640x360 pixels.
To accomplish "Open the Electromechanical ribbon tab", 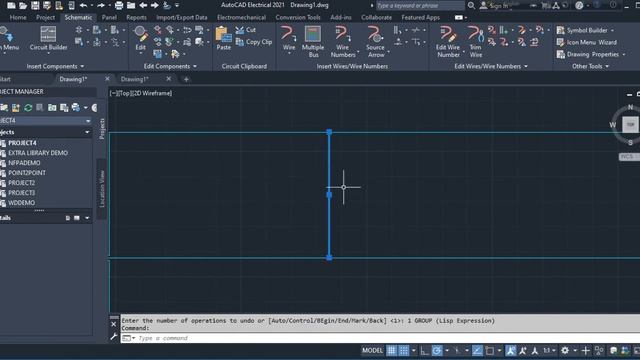I will click(x=241, y=17).
